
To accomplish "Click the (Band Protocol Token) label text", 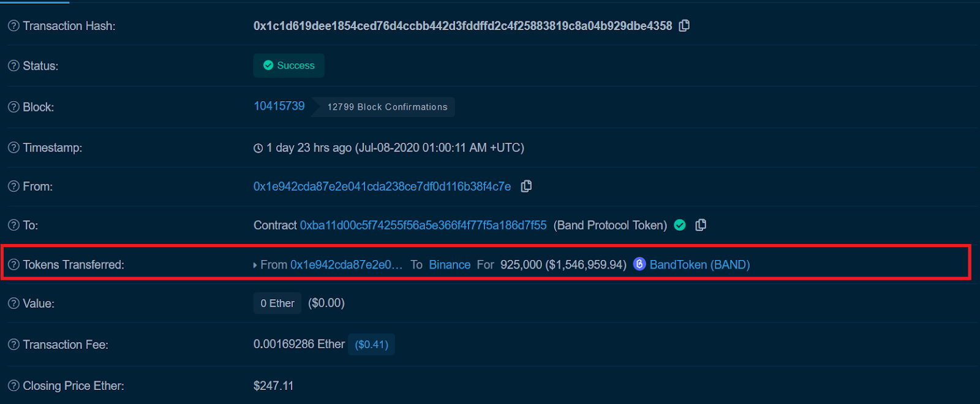I will pyautogui.click(x=610, y=225).
